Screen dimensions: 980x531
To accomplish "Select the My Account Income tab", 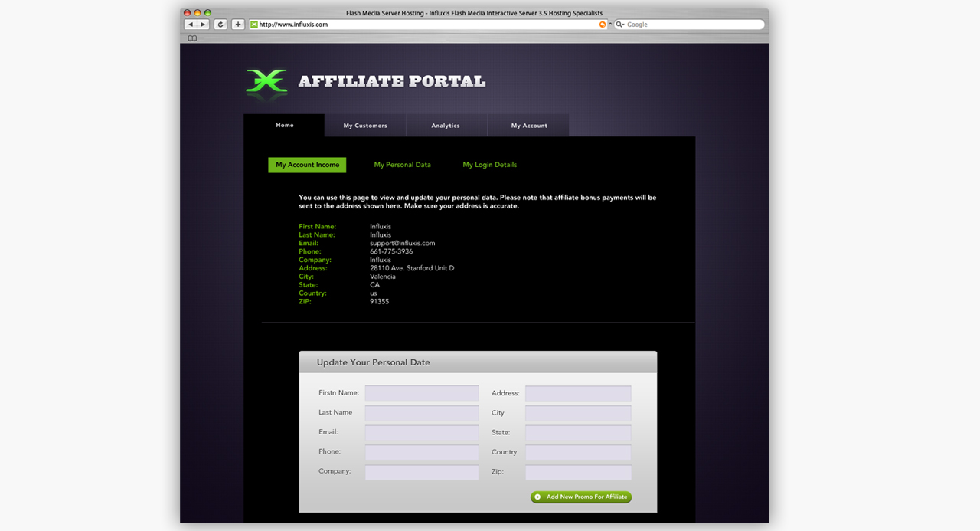I will click(306, 165).
